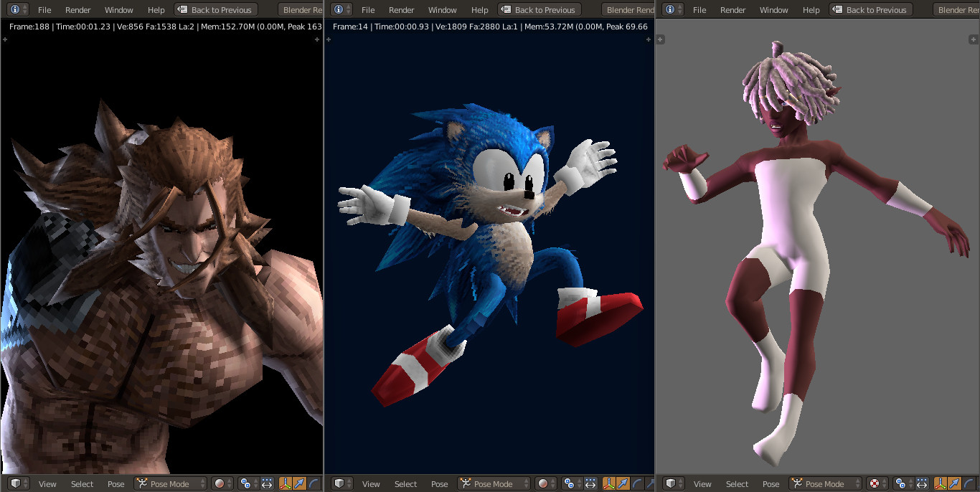The image size is (980, 492).
Task: Toggle manipulate center points, right window
Action: [x=921, y=483]
